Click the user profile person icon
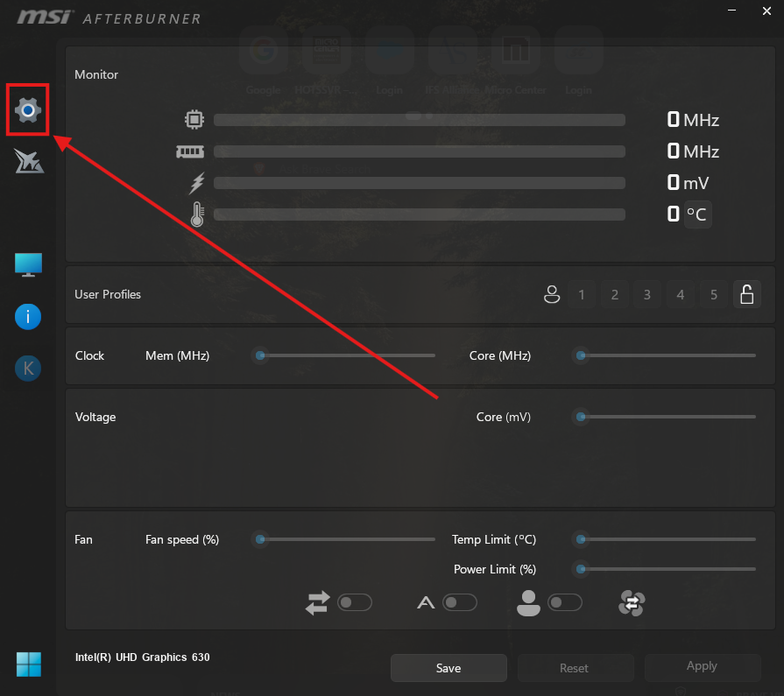The width and height of the screenshot is (784, 696). tap(552, 294)
